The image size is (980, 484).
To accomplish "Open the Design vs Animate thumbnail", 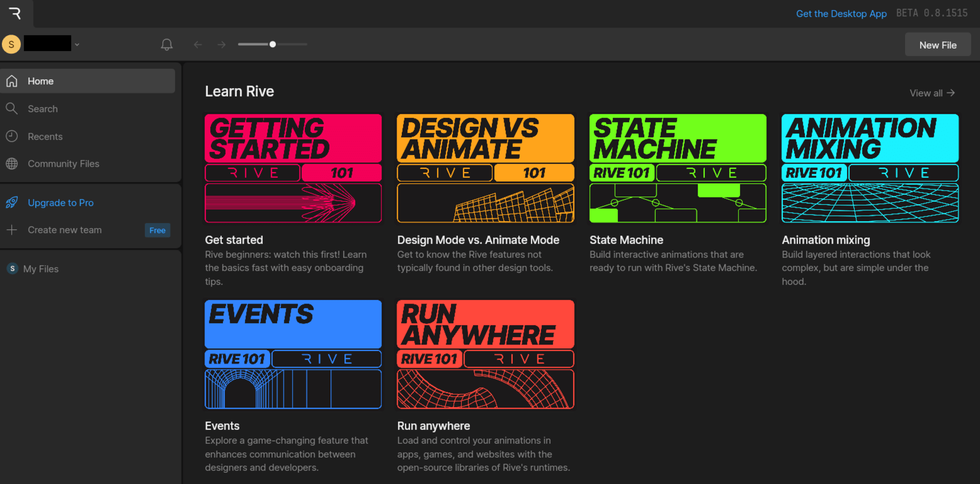I will (486, 168).
